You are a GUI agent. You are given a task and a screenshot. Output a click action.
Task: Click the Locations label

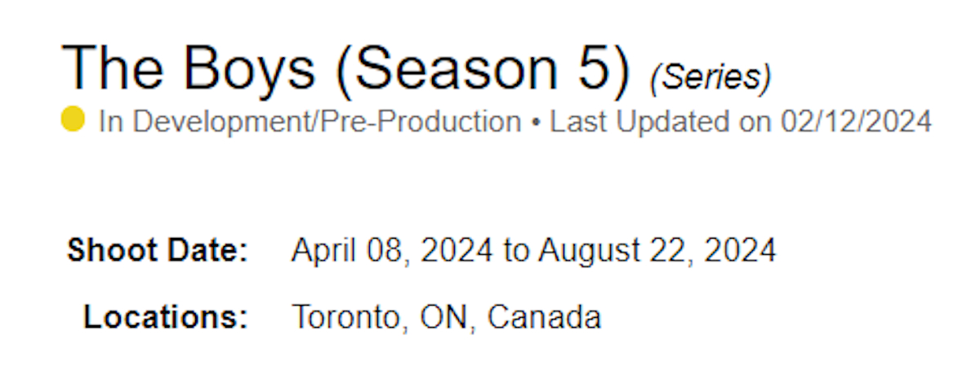tap(166, 317)
